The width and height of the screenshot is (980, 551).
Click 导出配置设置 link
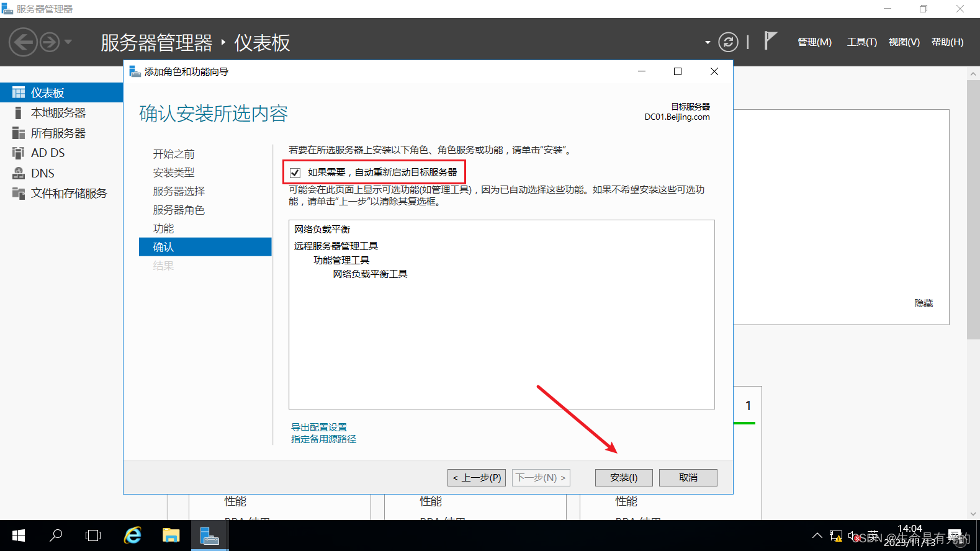[319, 427]
